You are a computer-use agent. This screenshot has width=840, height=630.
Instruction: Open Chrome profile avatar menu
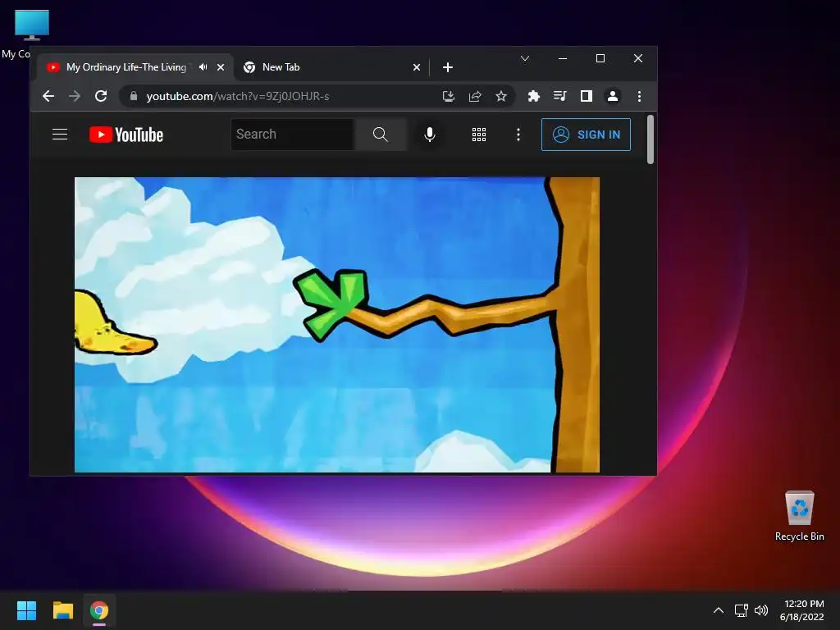612,96
